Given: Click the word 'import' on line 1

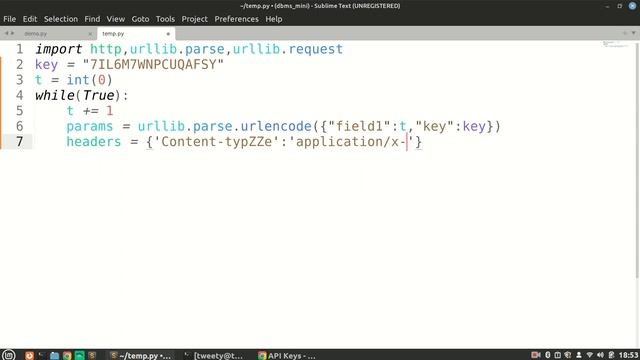Looking at the screenshot, I should point(58,49).
